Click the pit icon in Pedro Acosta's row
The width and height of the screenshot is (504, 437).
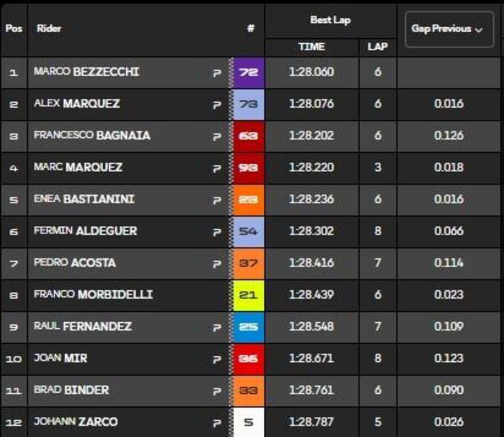pos(217,264)
